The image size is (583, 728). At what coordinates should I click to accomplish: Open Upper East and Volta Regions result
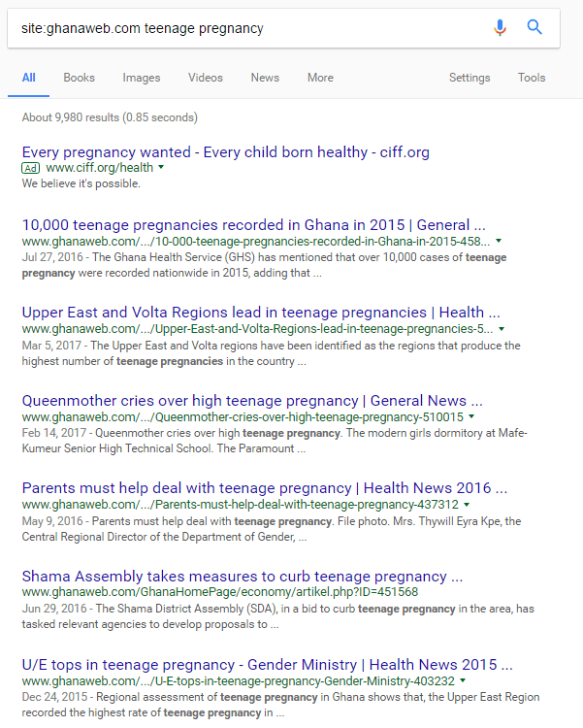(x=260, y=313)
